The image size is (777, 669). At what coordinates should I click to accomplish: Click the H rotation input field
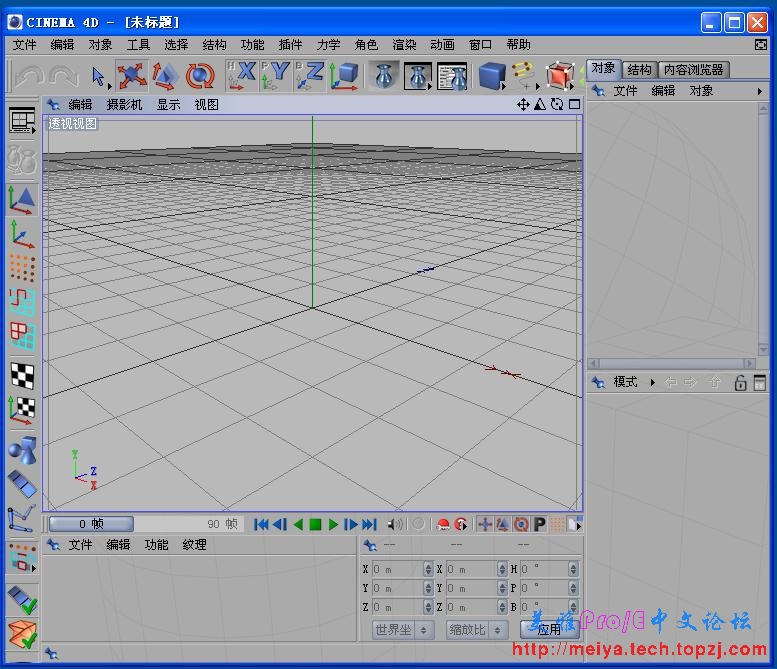click(x=543, y=569)
